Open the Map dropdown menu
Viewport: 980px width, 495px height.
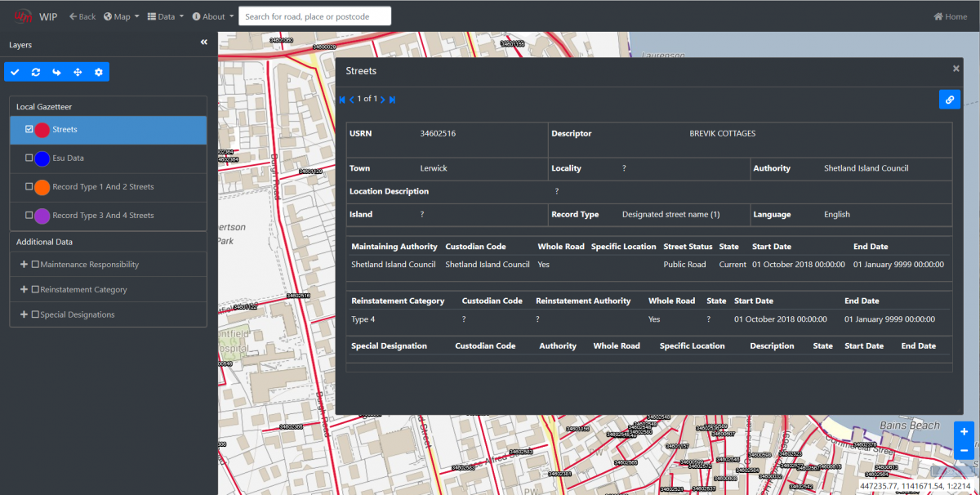(x=121, y=16)
